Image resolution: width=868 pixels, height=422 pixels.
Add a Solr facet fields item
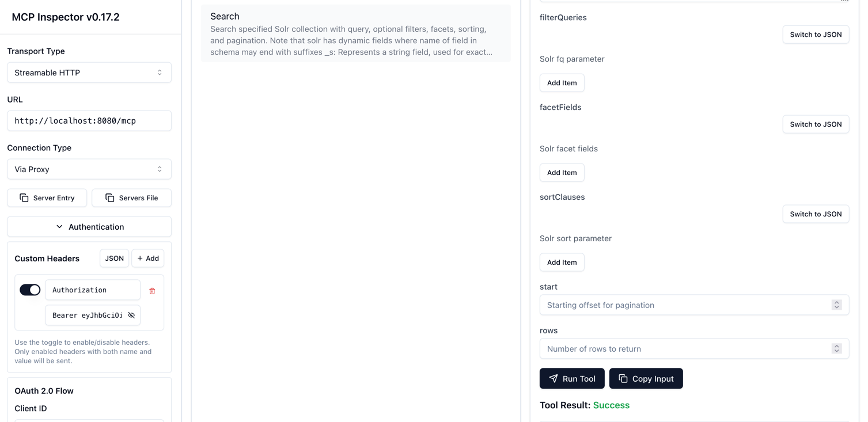tap(561, 172)
